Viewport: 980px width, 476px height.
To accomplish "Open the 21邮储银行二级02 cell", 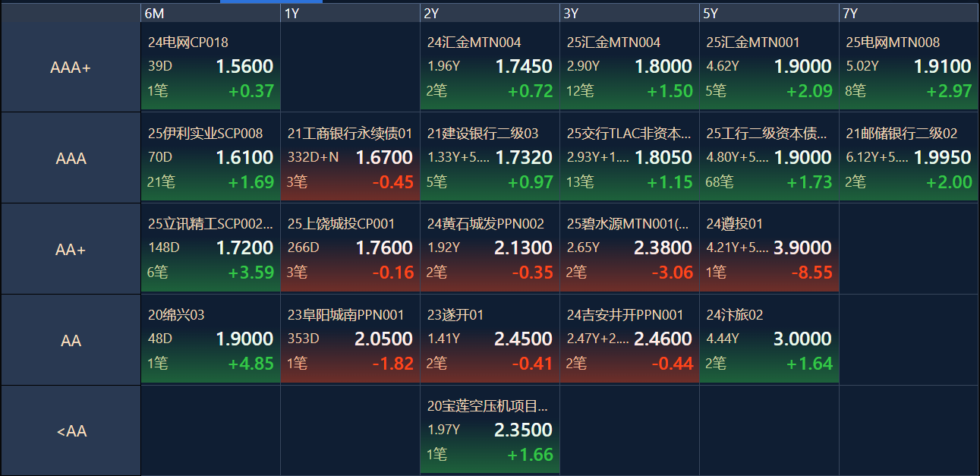I will [909, 157].
